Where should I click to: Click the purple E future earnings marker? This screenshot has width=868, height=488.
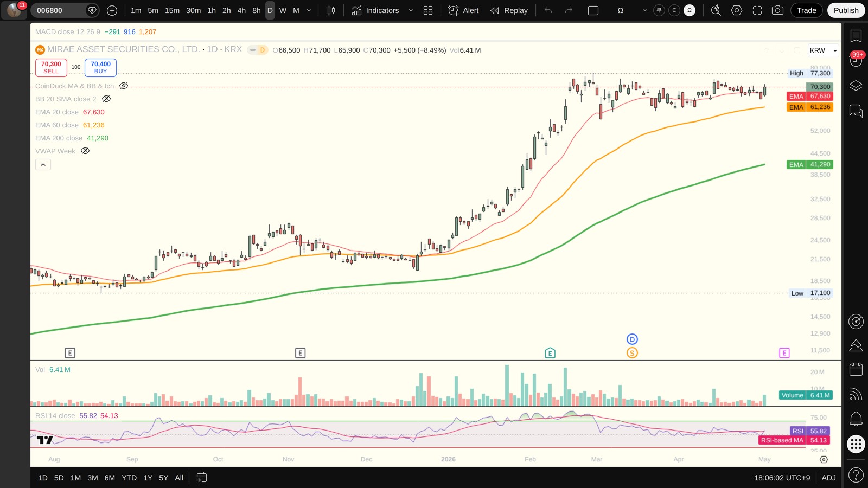(784, 353)
